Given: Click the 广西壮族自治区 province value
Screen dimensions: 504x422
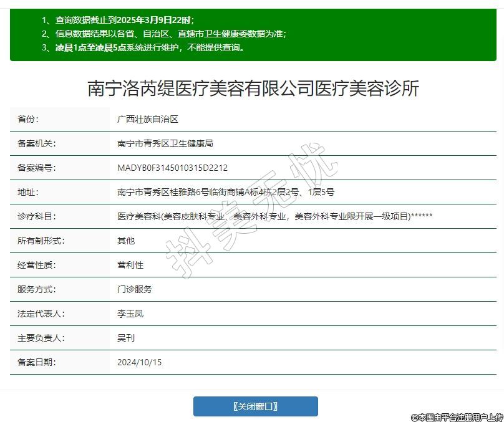Looking at the screenshot, I should [x=148, y=119].
